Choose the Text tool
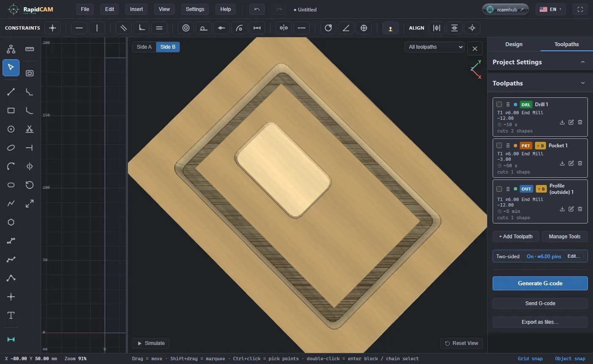593x364 pixels. (11, 315)
